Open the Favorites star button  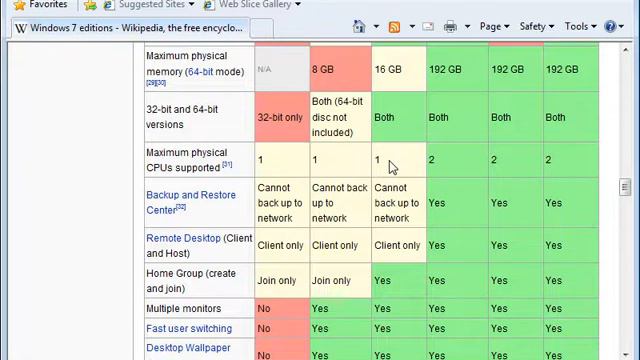[x=40, y=4]
